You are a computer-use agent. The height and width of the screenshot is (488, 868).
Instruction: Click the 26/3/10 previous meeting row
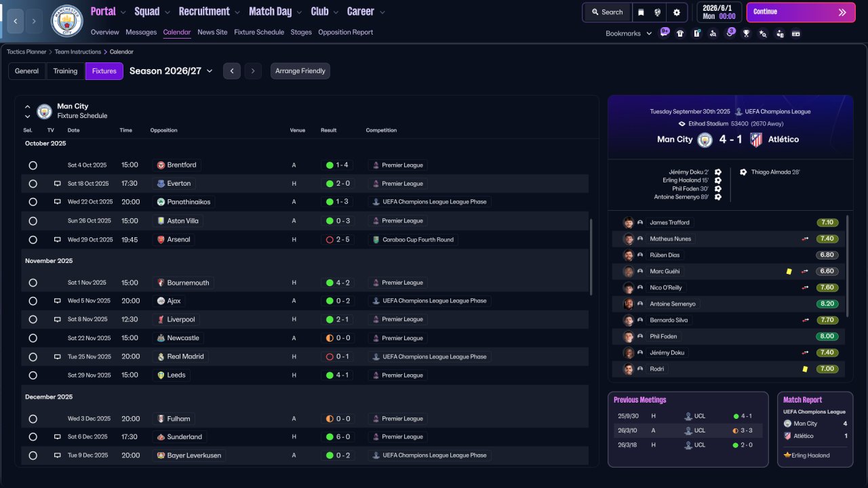point(688,430)
